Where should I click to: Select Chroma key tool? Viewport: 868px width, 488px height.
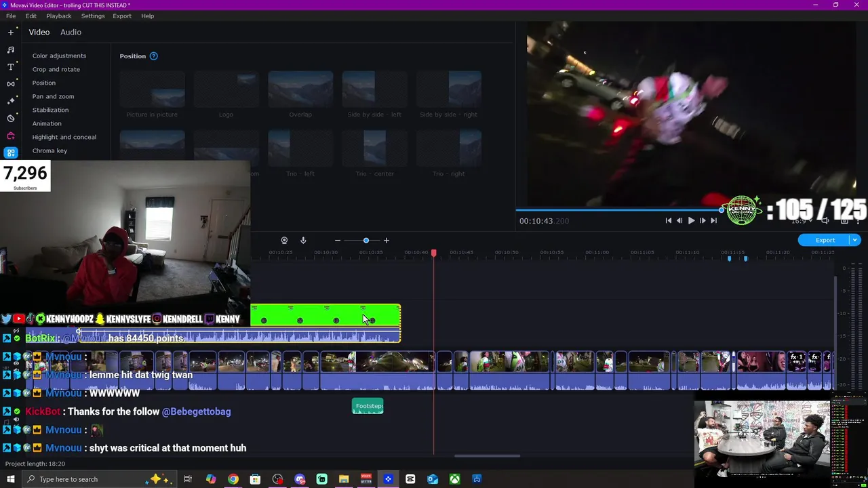tap(50, 150)
